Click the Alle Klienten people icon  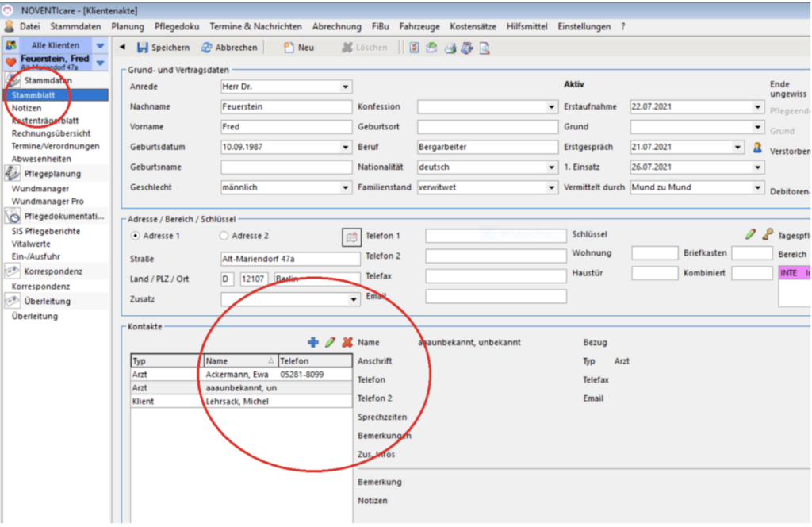pos(11,45)
